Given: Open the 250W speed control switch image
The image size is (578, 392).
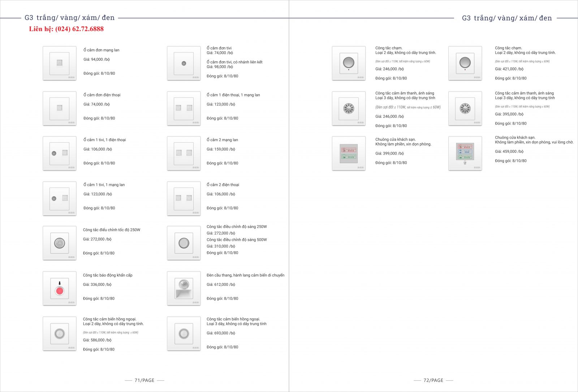Looking at the screenshot, I should coord(60,243).
